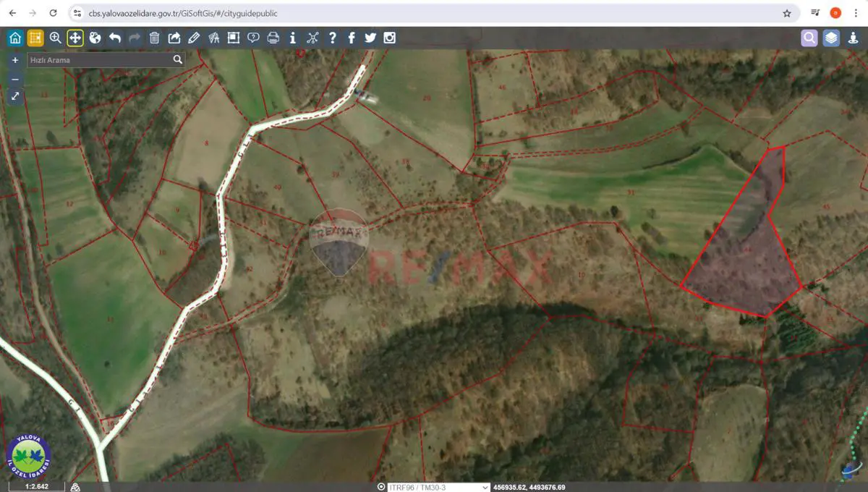Select the orange grid selection tool

35,38
